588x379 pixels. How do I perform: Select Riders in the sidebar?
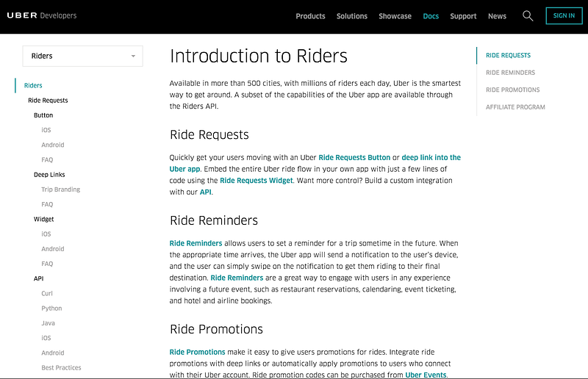coord(33,85)
